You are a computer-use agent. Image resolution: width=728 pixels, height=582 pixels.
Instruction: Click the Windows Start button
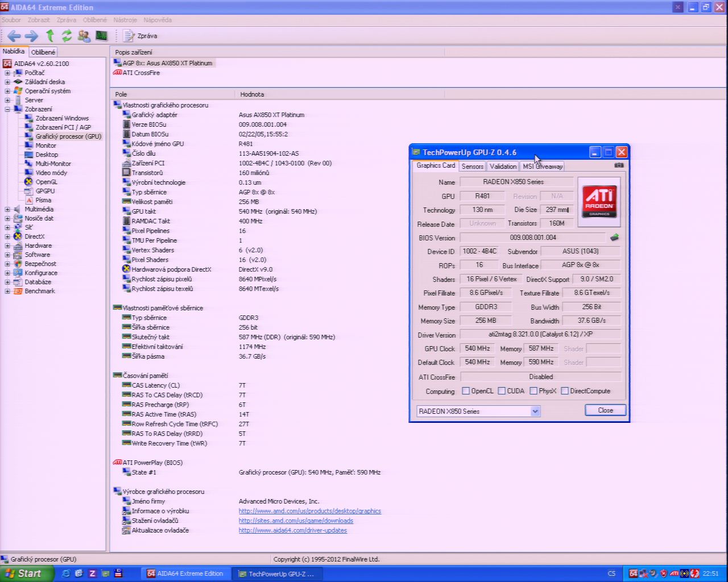pyautogui.click(x=26, y=573)
